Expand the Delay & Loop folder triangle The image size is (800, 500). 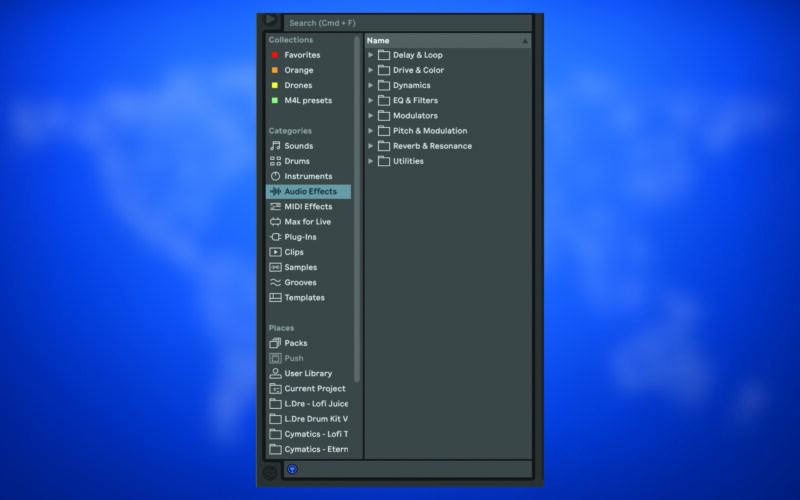pos(371,55)
